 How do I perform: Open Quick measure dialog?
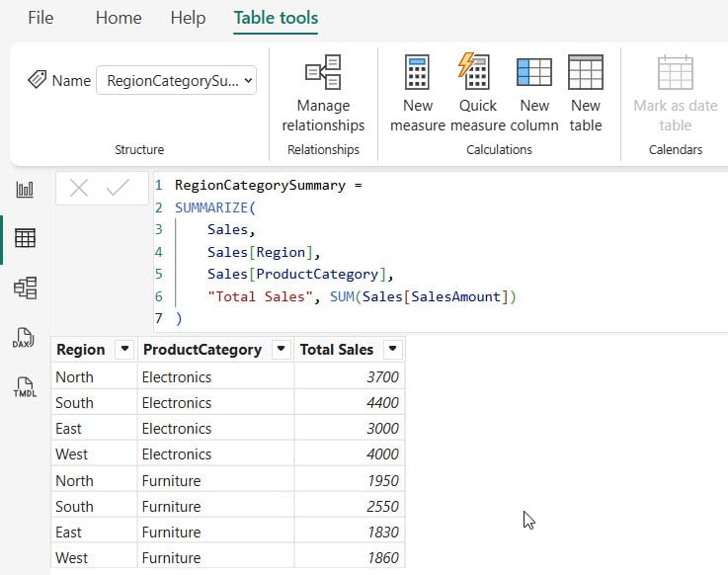pos(478,94)
